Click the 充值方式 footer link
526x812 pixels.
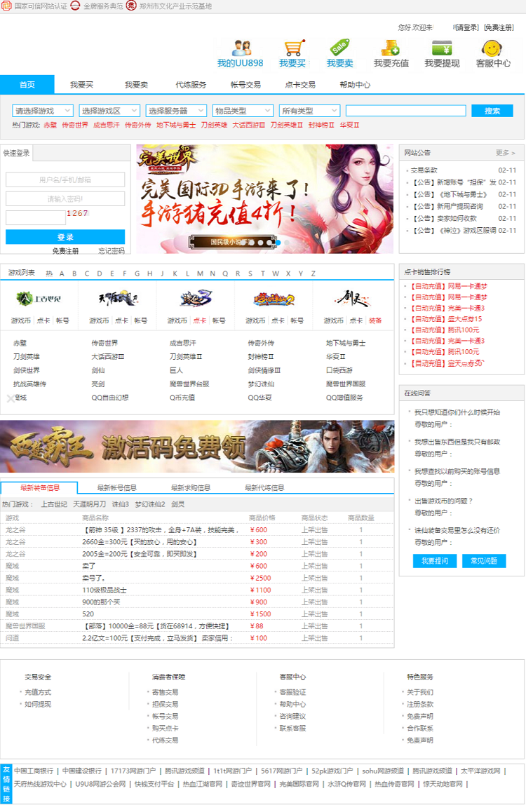point(38,692)
